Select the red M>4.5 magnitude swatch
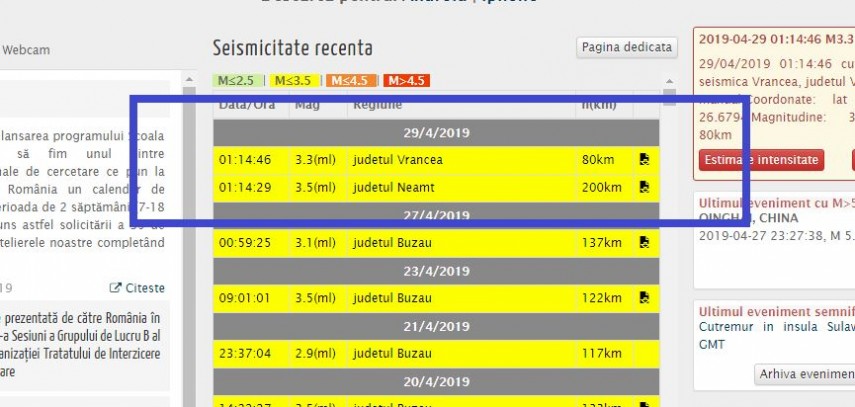Viewport: 855px width, 407px height. coord(408,80)
